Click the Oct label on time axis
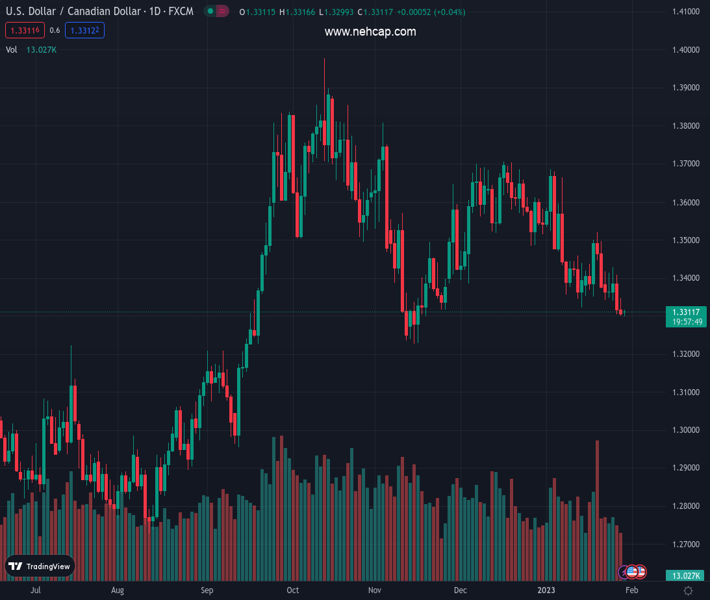The image size is (710, 600). point(292,591)
